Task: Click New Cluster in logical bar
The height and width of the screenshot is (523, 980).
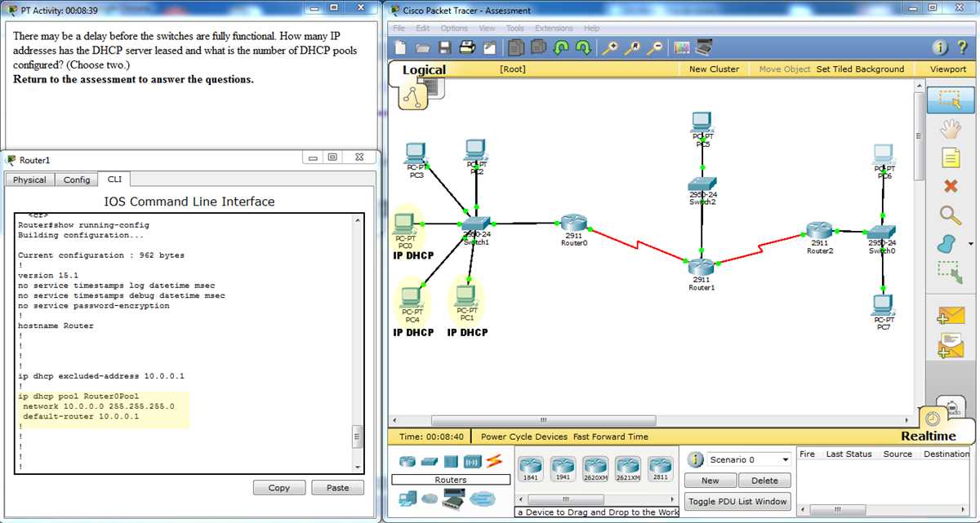Action: pyautogui.click(x=714, y=69)
